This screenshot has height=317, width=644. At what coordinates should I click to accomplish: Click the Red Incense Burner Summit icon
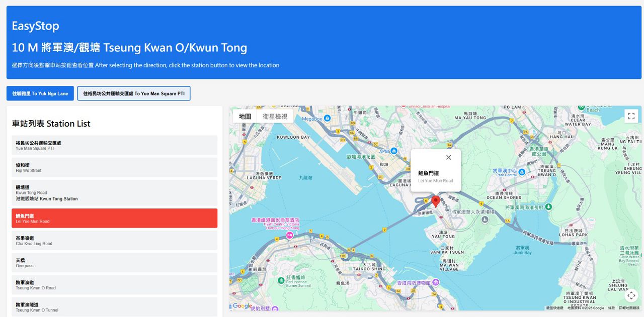(280, 280)
